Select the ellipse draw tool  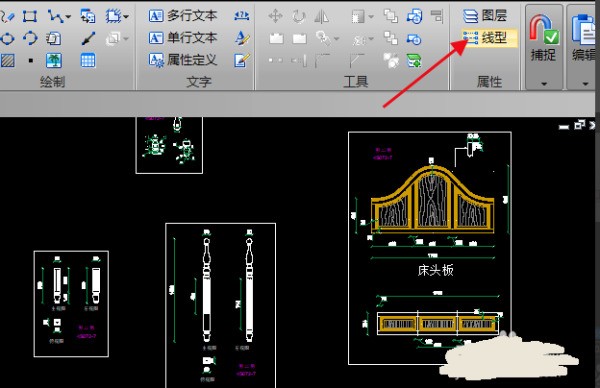point(8,38)
